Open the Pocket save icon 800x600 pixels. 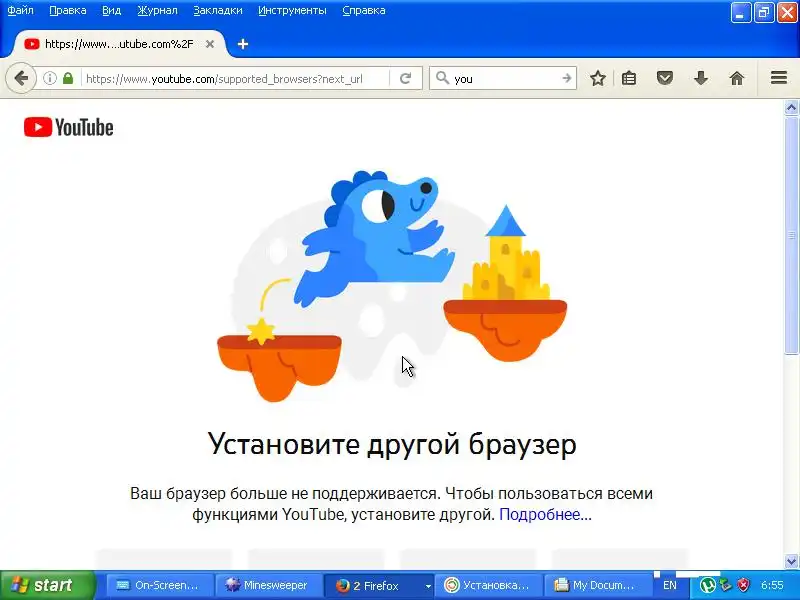[664, 78]
